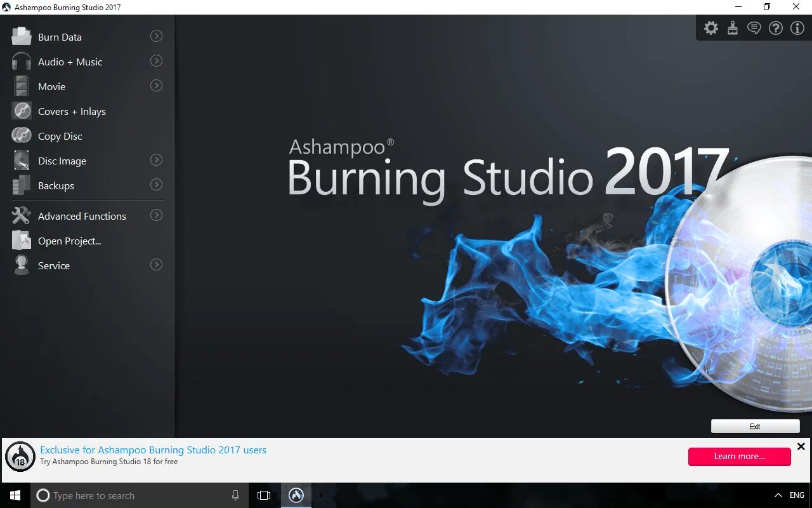Screen dimensions: 812x508
Task: Expand the Service submenu arrow
Action: (x=156, y=265)
